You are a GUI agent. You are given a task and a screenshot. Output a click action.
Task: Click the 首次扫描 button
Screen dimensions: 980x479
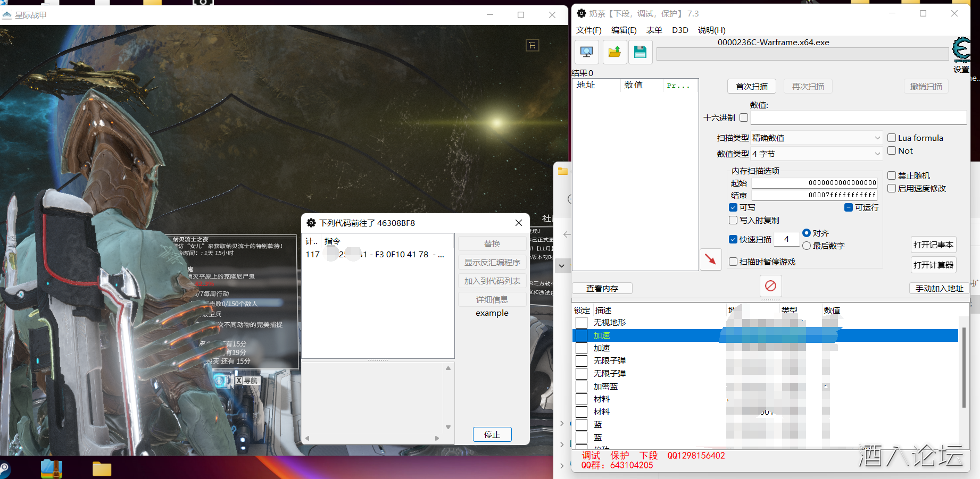tap(751, 86)
